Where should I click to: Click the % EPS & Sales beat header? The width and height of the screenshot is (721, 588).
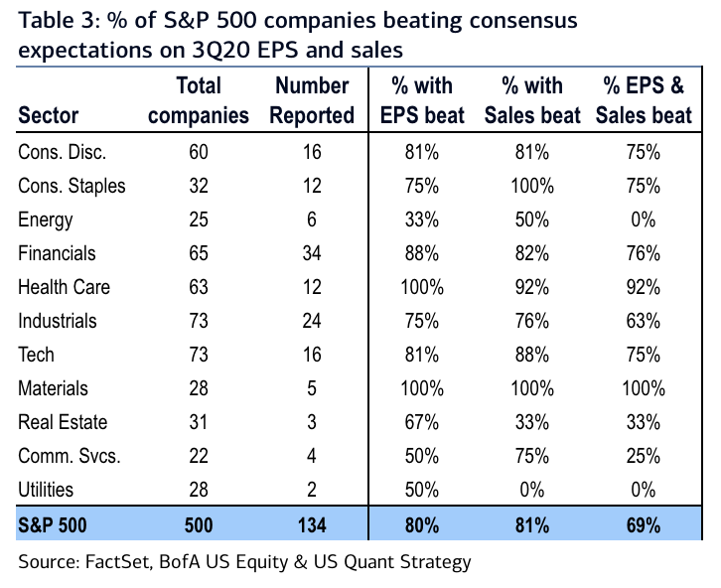click(644, 100)
